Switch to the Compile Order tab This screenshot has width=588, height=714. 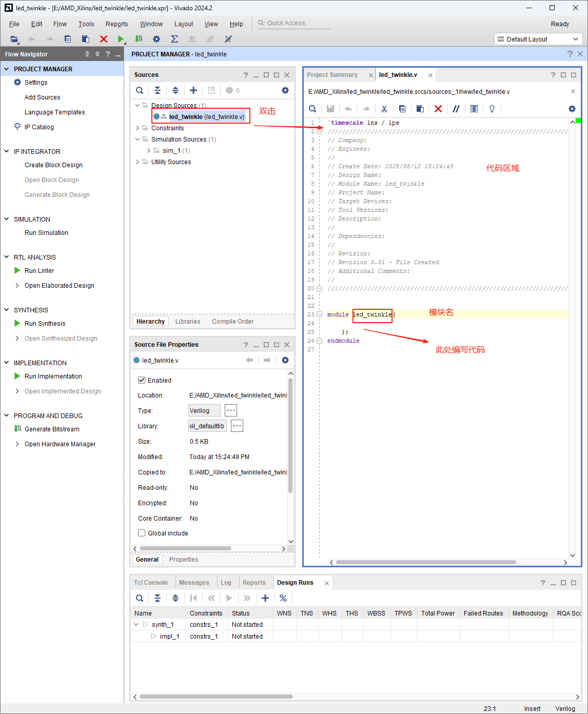coord(232,322)
